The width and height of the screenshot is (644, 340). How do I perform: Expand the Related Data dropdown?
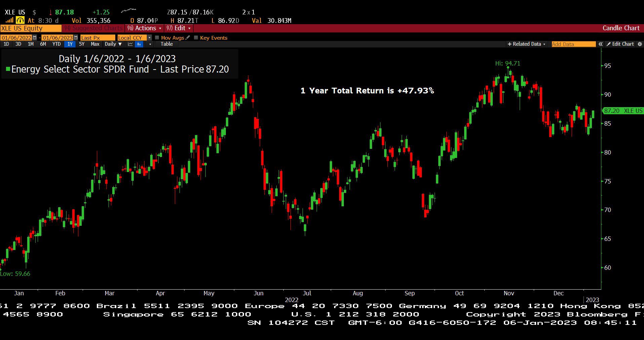tap(526, 44)
